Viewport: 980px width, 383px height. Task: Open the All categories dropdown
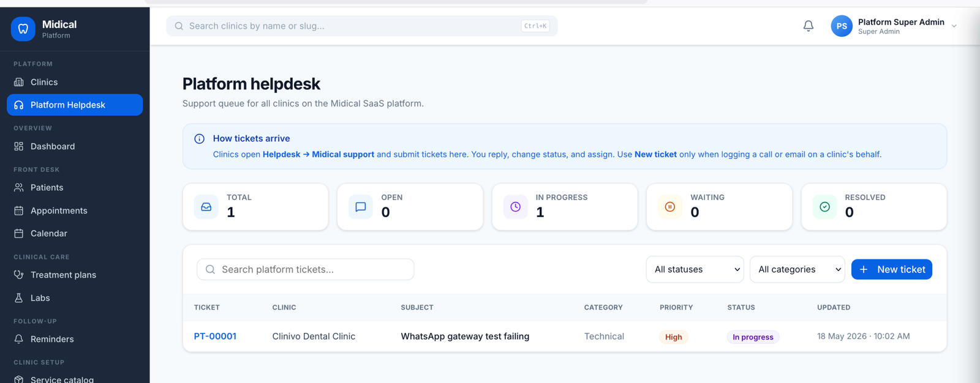coord(797,269)
